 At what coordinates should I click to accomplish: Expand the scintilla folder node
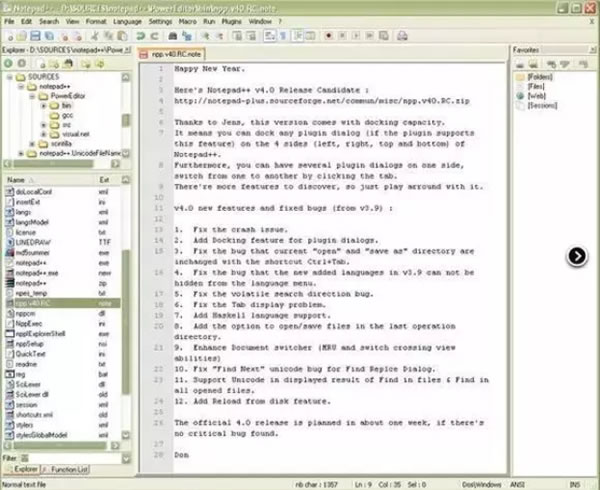point(33,144)
